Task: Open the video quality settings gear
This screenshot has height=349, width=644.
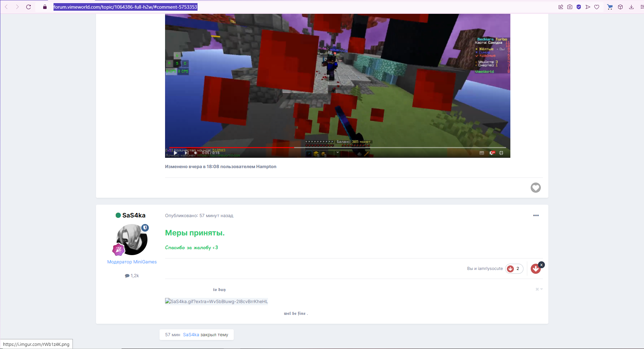Action: click(492, 153)
